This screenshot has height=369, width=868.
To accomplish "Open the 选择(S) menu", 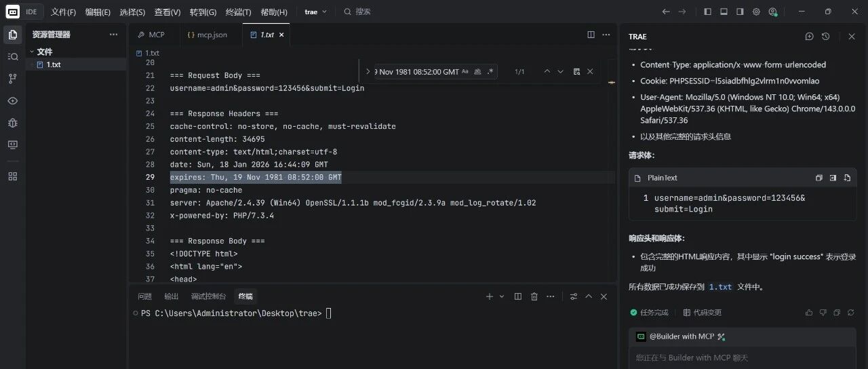I will pos(132,12).
